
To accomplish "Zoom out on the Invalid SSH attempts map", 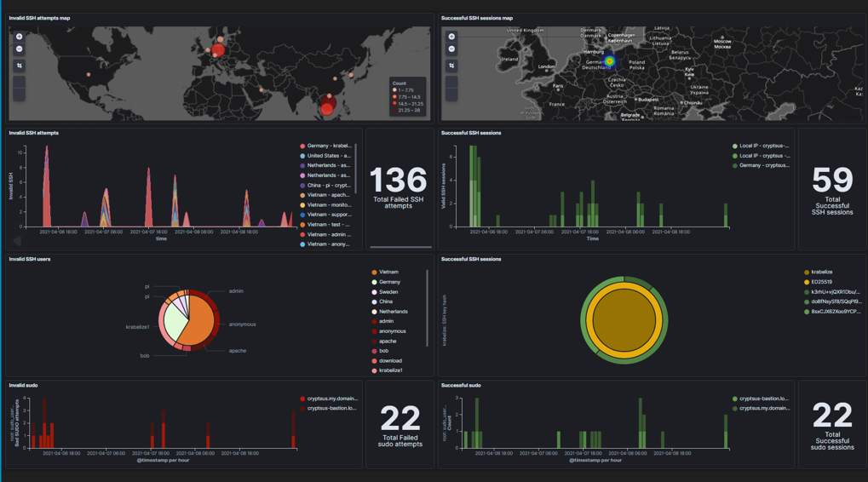I will point(19,49).
